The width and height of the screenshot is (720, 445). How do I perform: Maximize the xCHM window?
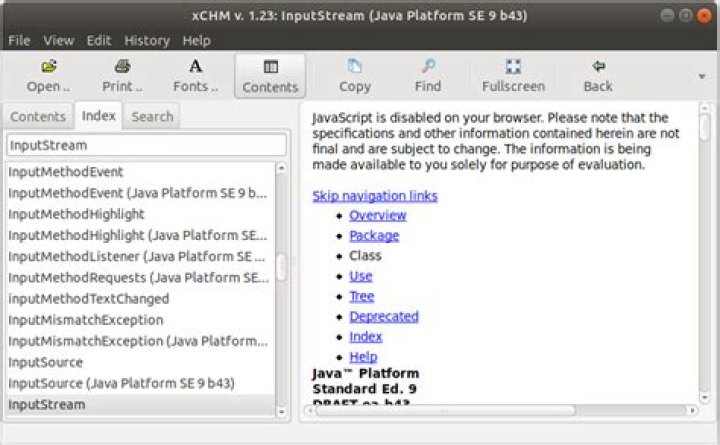click(x=686, y=16)
